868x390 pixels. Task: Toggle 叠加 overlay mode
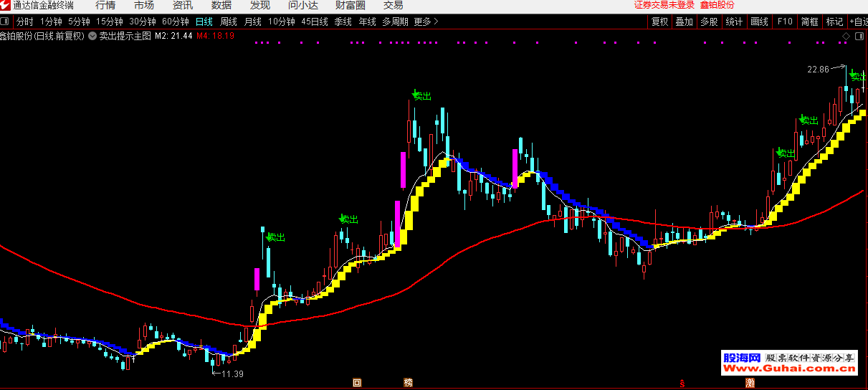pos(684,22)
